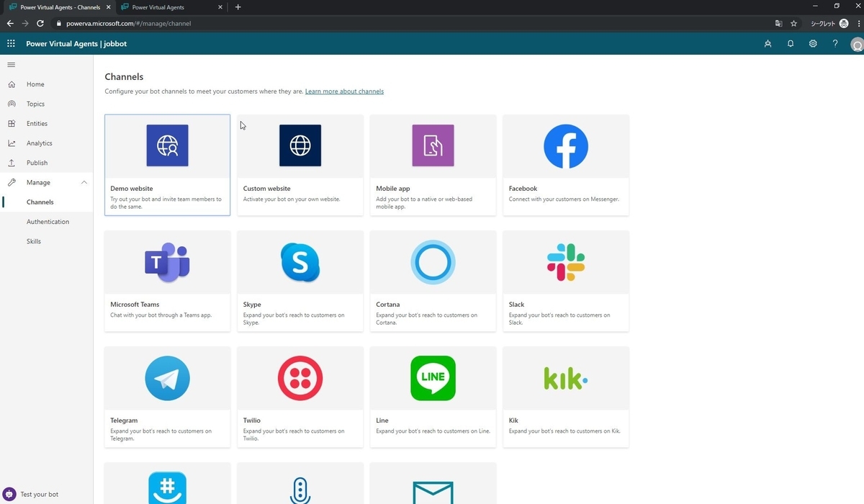This screenshot has width=864, height=504.
Task: Click the Channels page heading
Action: 124,76
